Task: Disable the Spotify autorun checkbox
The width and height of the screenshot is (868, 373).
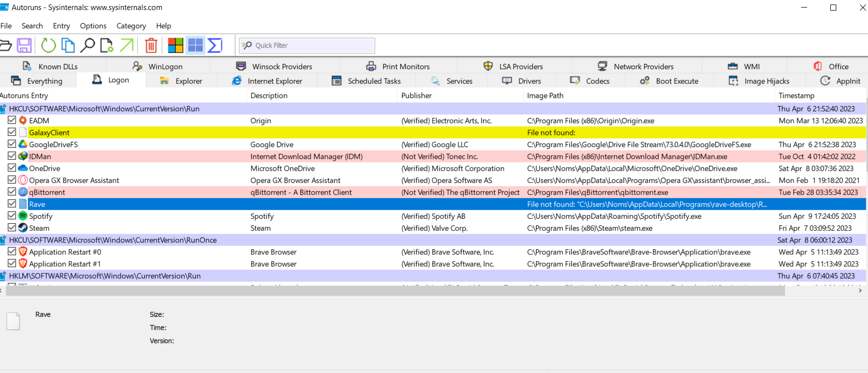Action: [12, 216]
